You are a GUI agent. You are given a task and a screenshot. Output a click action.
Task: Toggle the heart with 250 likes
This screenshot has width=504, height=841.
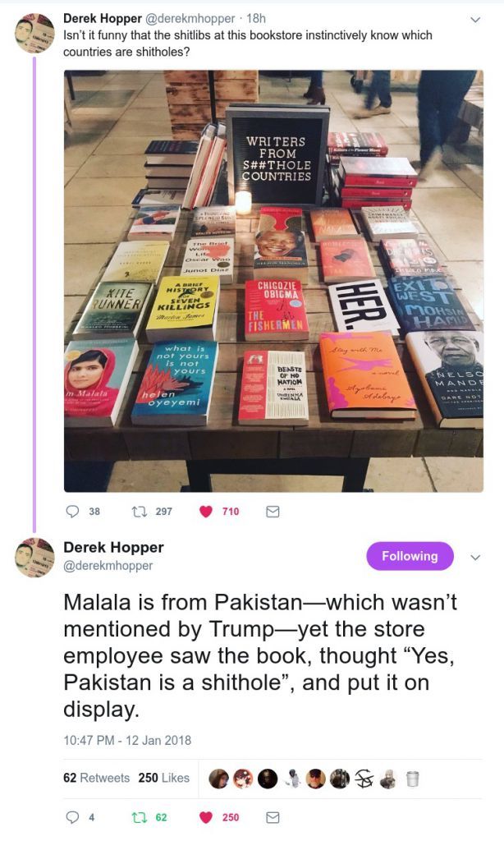(x=206, y=817)
